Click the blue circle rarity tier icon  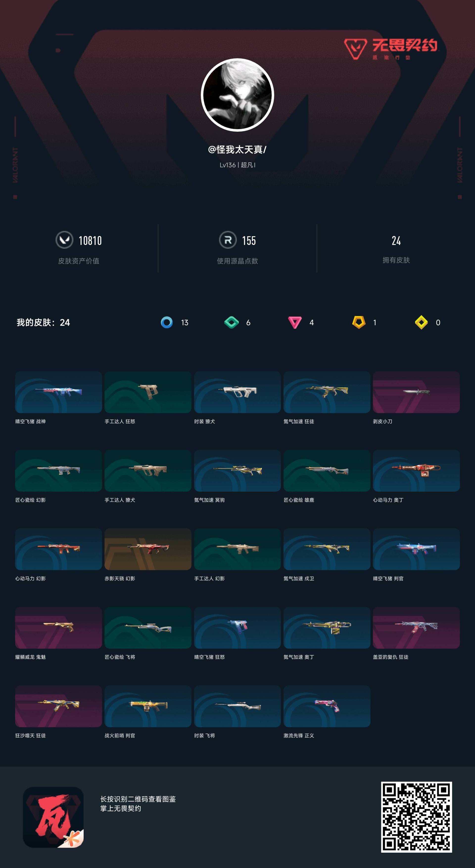[167, 322]
